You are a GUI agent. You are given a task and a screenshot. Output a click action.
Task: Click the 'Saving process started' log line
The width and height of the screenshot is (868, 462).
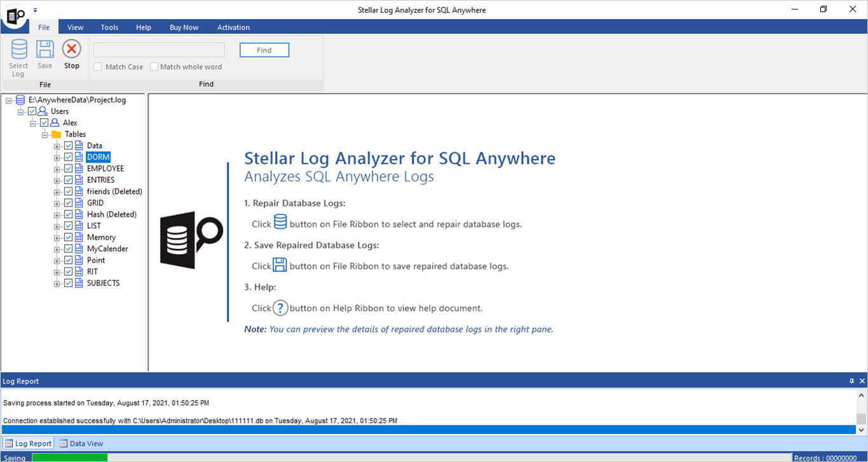106,403
